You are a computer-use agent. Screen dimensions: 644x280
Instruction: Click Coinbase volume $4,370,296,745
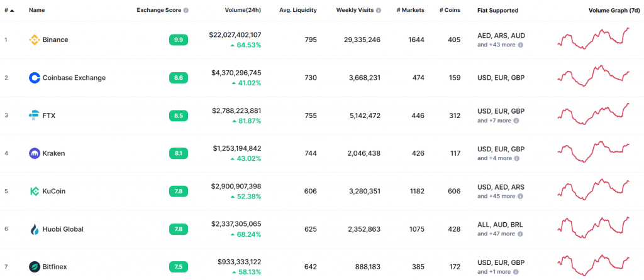236,73
